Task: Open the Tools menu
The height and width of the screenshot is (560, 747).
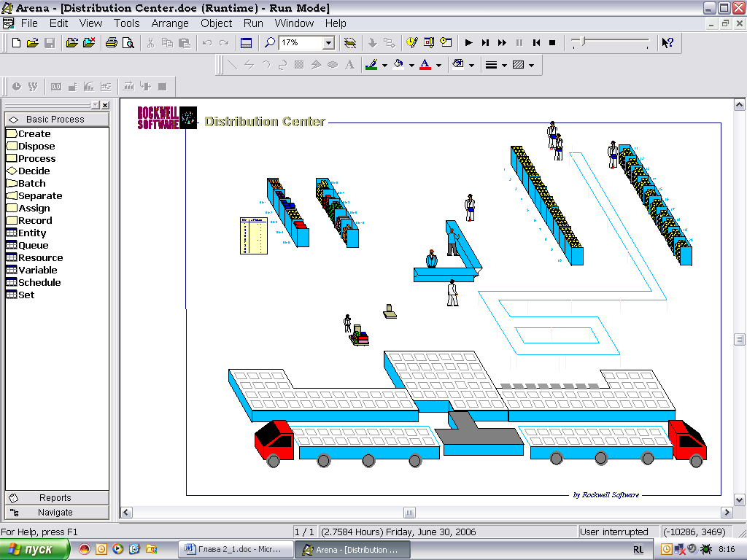Action: [x=127, y=23]
